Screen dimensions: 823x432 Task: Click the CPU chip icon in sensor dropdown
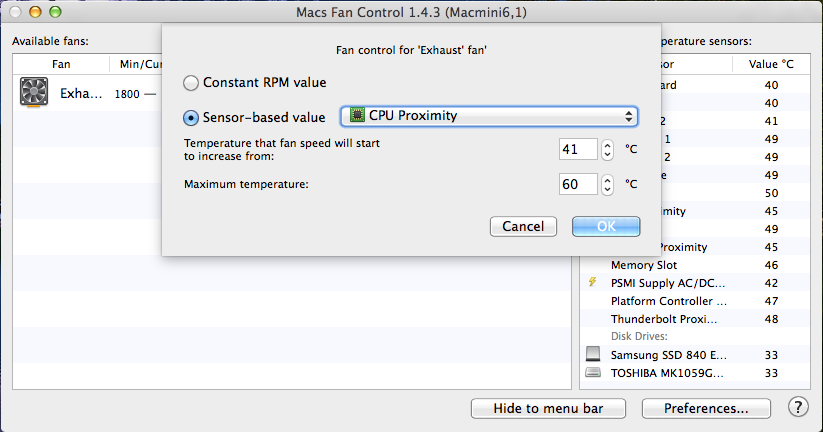pos(357,115)
